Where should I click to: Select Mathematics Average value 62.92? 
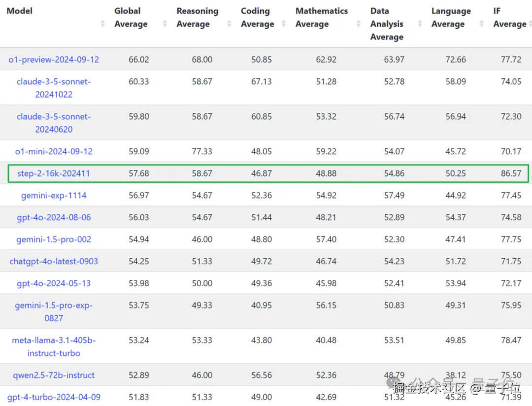pos(326,60)
